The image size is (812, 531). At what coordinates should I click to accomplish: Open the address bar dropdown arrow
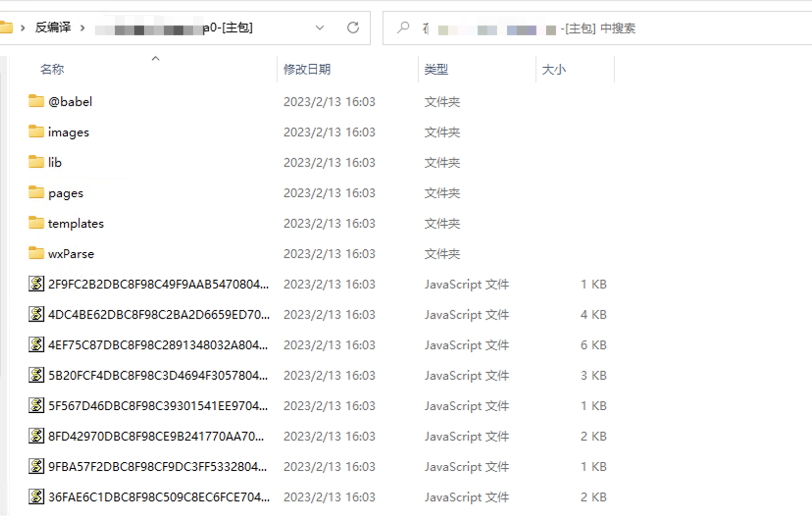point(320,28)
